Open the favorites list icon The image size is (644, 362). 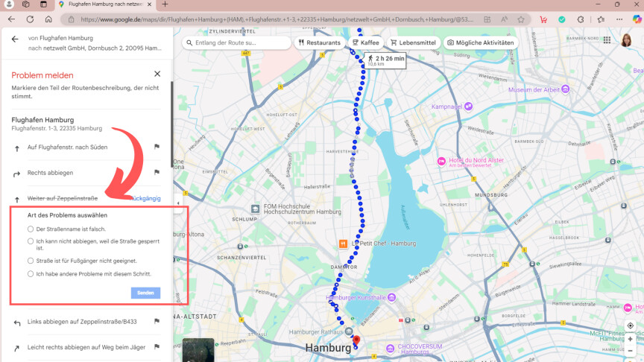[602, 19]
